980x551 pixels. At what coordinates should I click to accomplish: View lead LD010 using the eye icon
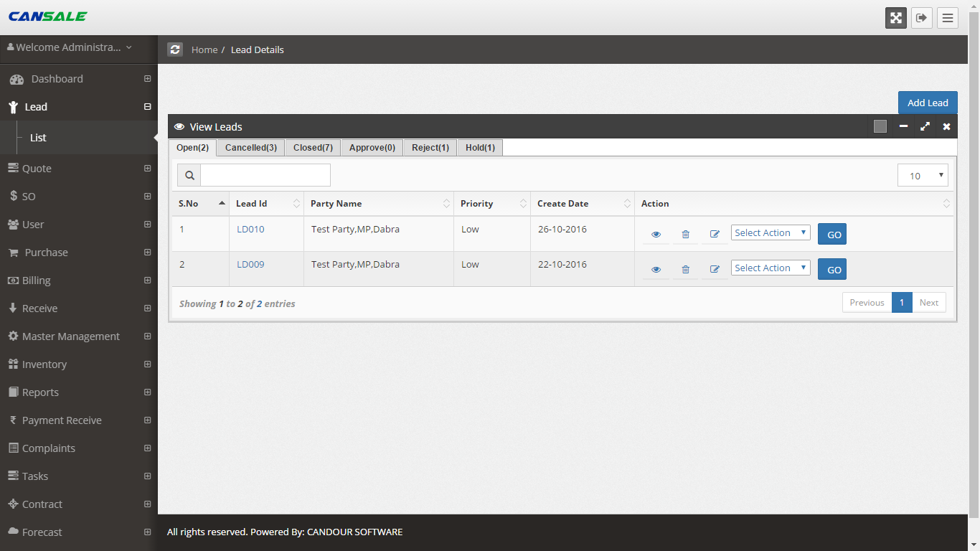[x=656, y=235]
